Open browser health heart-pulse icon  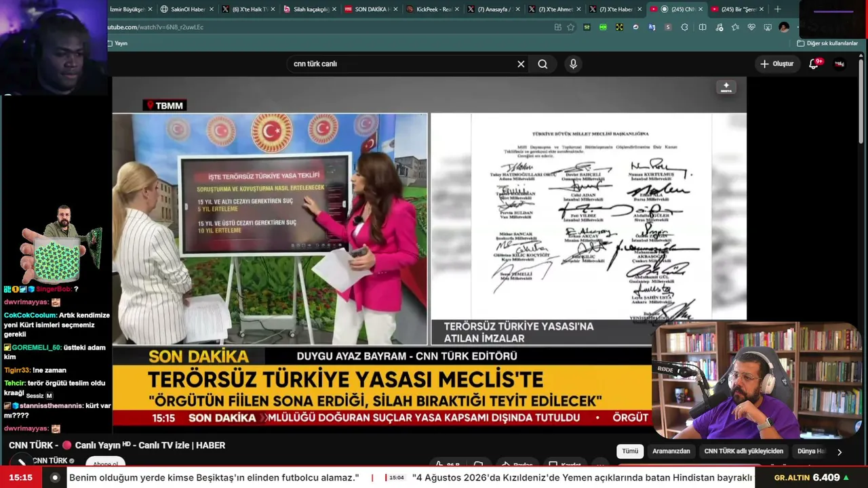[751, 27]
